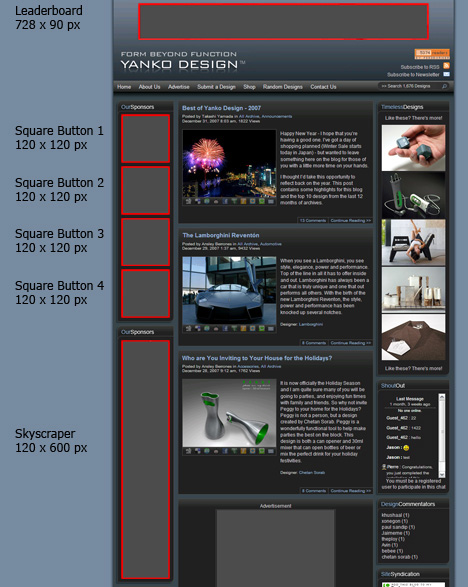The image size is (468, 587).
Task: Click the orange readers count badge
Action: point(432,54)
